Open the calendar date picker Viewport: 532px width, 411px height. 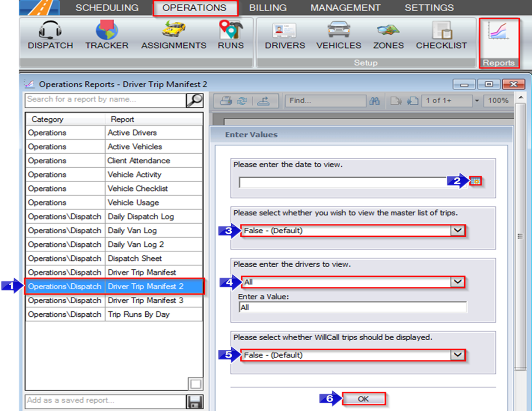475,181
